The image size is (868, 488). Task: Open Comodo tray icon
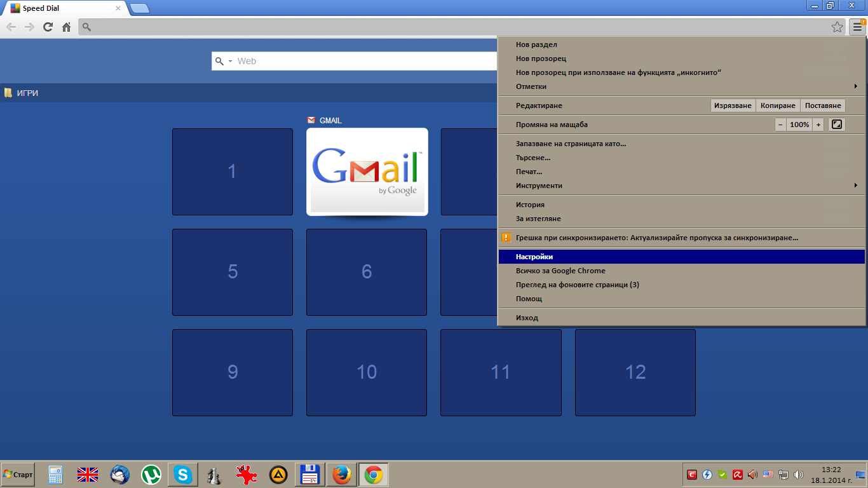coord(692,474)
